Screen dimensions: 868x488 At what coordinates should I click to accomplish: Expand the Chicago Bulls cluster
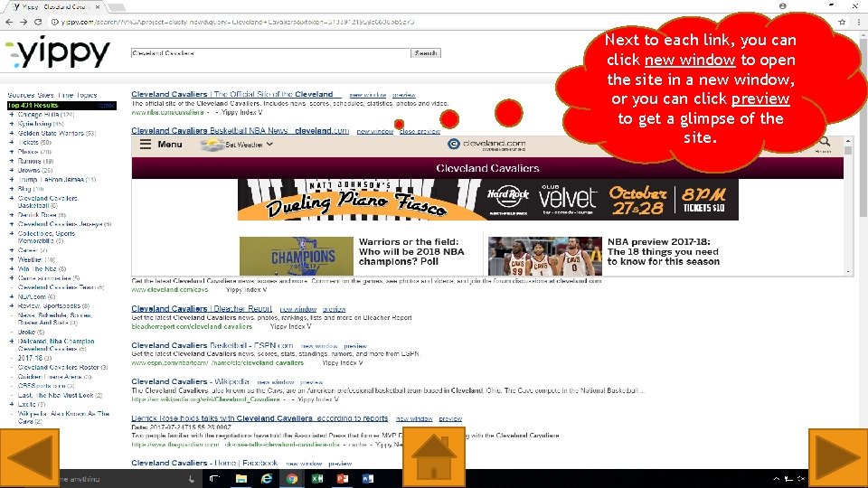click(x=12, y=115)
